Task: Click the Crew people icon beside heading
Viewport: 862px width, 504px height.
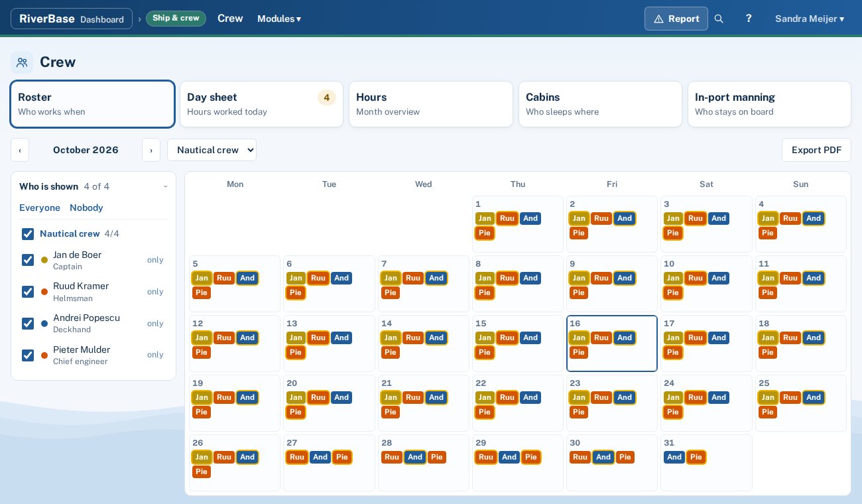Action: (x=22, y=62)
